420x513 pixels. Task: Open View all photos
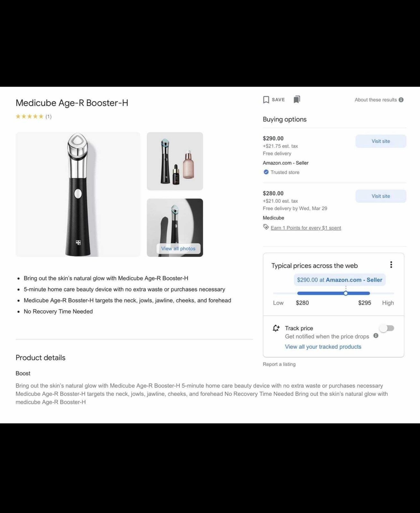pyautogui.click(x=178, y=248)
